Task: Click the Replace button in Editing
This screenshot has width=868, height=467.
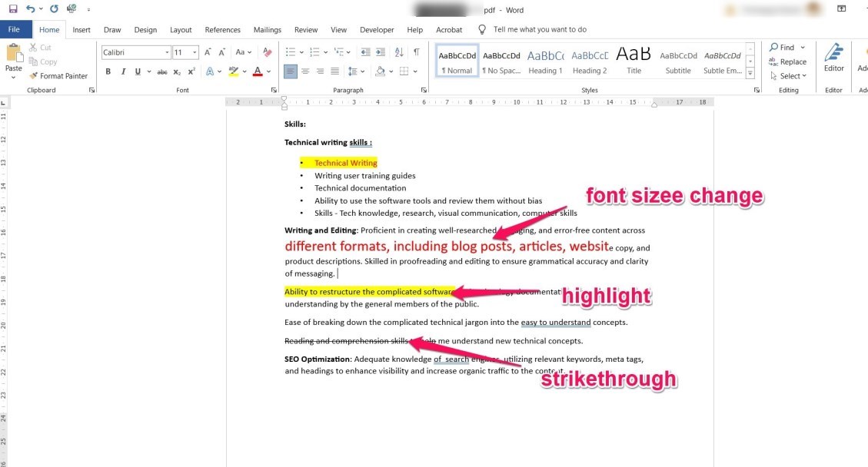Action: [788, 61]
